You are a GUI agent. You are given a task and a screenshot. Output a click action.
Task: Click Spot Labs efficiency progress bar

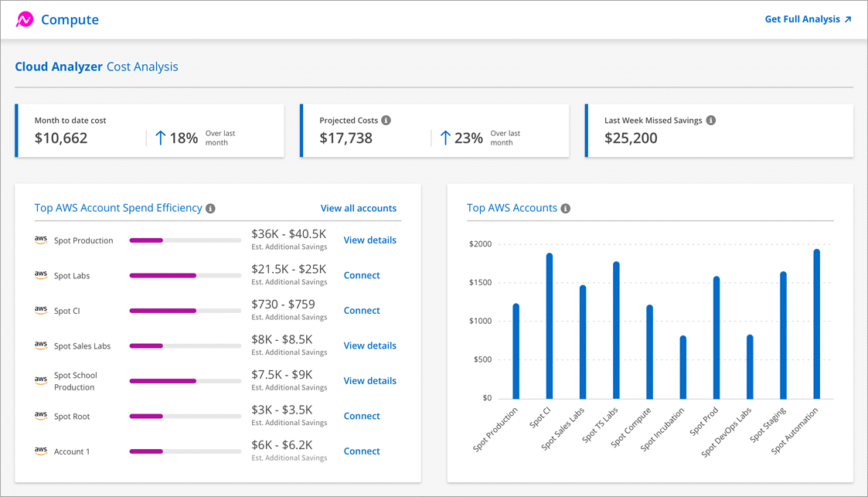click(185, 276)
